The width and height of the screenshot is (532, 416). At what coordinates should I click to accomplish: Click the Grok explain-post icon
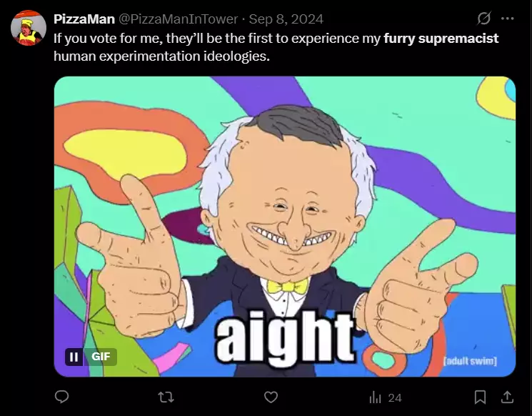pos(483,19)
